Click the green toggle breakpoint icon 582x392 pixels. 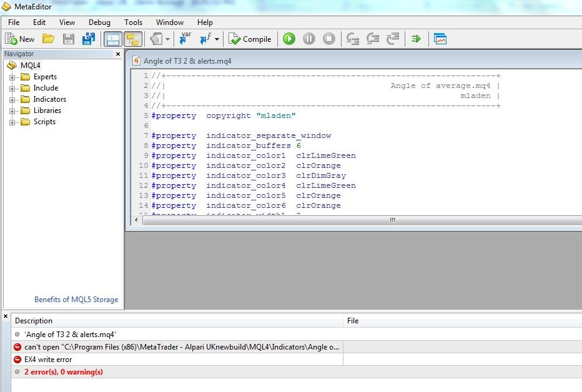(416, 39)
